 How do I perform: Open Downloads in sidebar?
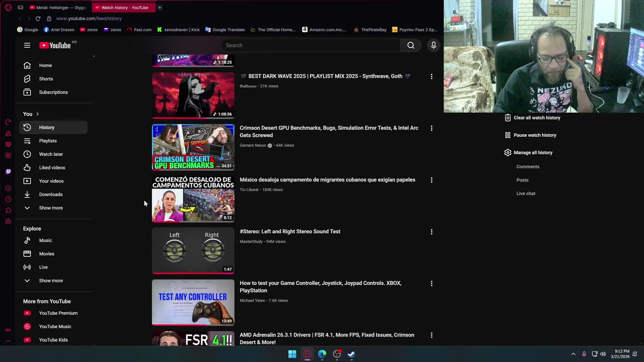pyautogui.click(x=53, y=195)
